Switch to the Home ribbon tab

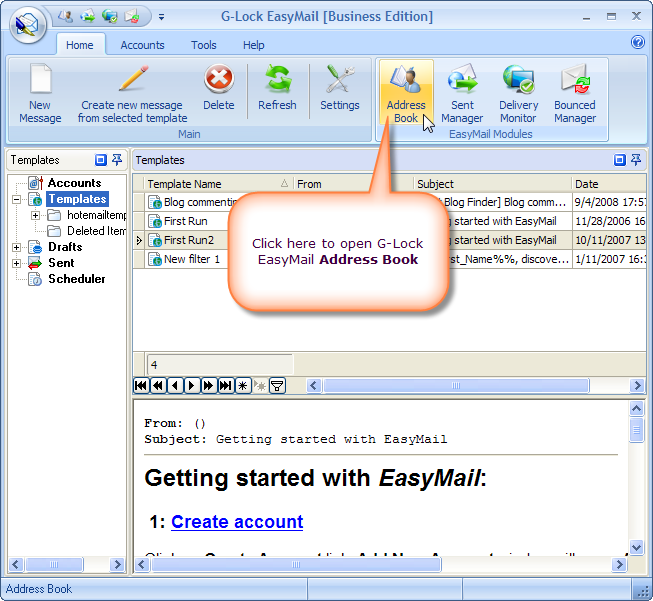(80, 45)
